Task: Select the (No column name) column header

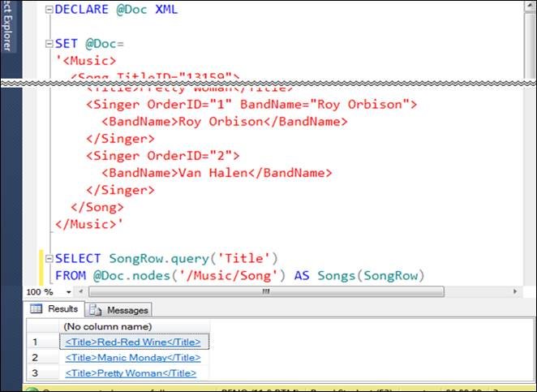Action: point(135,326)
